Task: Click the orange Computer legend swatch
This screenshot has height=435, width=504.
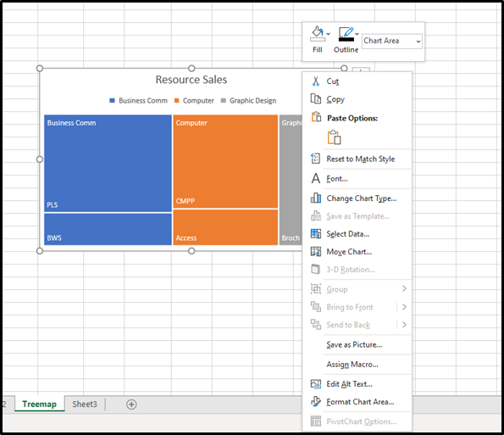Action: [x=176, y=101]
